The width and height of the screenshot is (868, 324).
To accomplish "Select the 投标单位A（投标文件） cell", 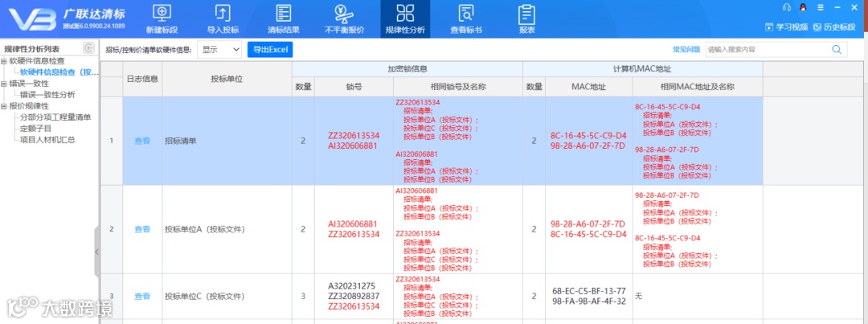I will pos(227,229).
